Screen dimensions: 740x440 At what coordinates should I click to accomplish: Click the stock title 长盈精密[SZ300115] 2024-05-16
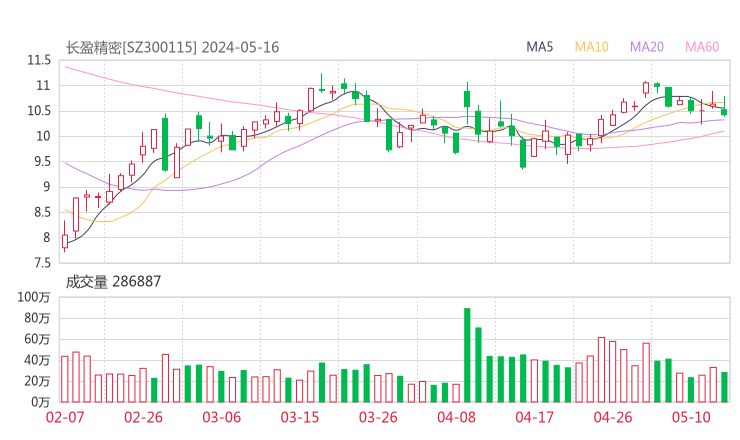click(x=172, y=47)
